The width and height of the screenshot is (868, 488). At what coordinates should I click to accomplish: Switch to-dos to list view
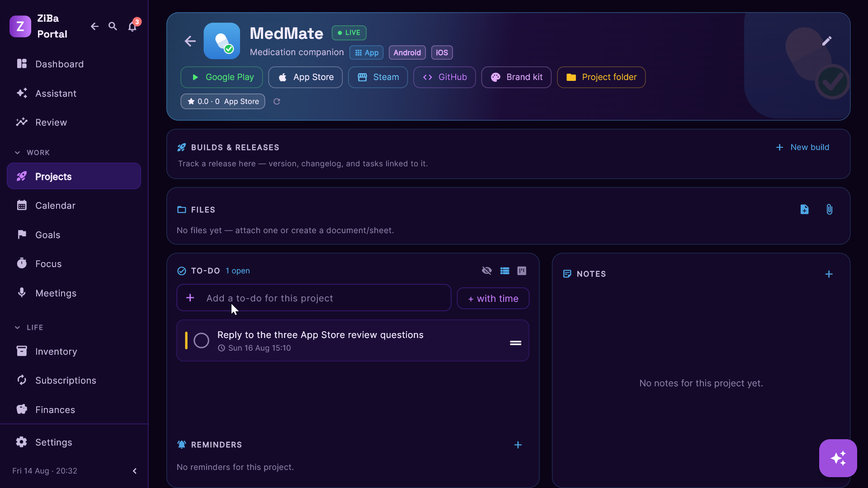(505, 271)
